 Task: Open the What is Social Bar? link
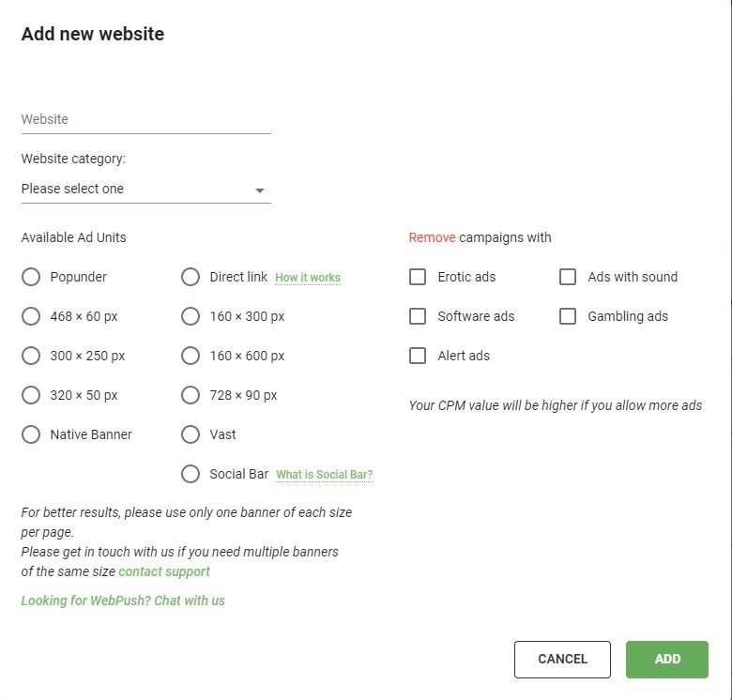click(x=325, y=475)
